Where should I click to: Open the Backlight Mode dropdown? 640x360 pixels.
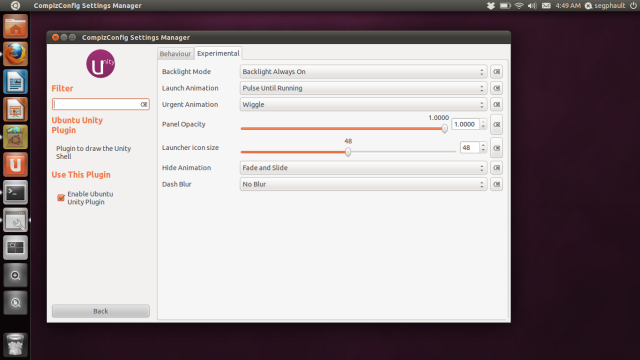point(363,71)
